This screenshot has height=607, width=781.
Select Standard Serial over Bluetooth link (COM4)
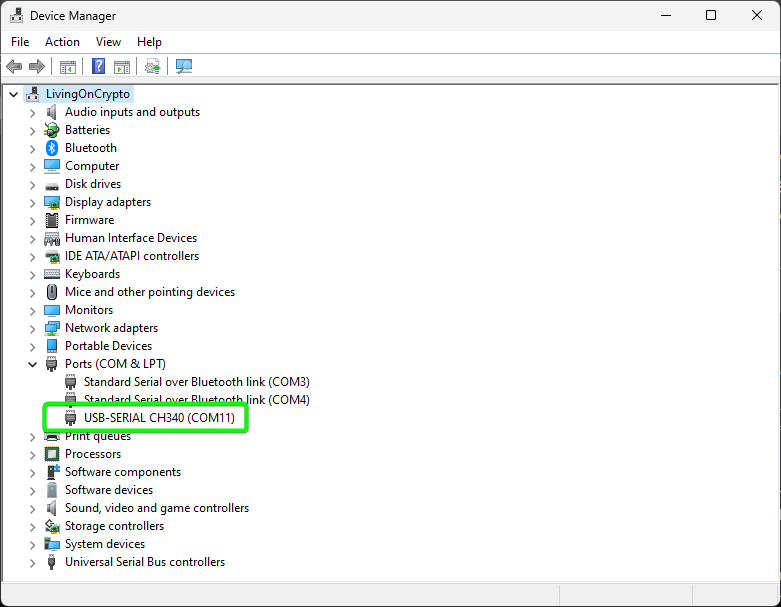point(197,400)
